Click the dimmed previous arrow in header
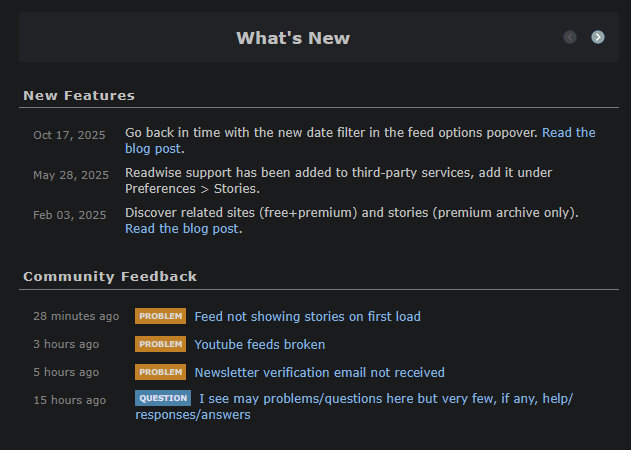 [570, 37]
